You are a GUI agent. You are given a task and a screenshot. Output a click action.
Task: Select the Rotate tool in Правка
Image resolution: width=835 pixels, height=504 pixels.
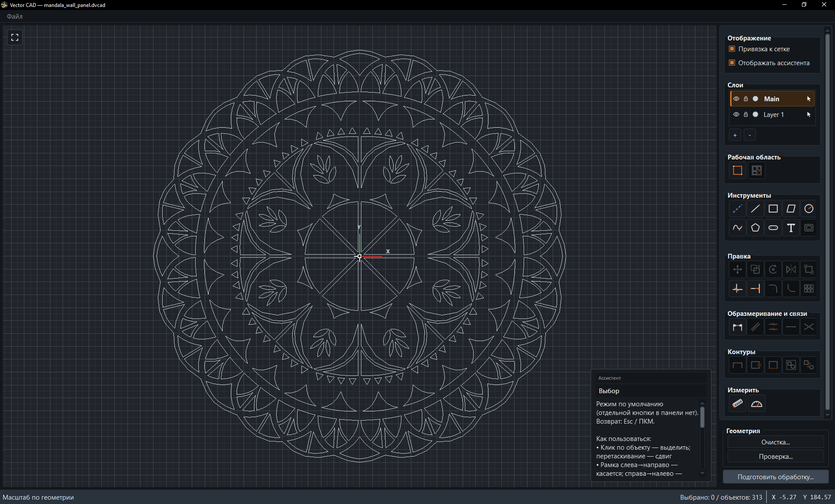[x=773, y=270]
